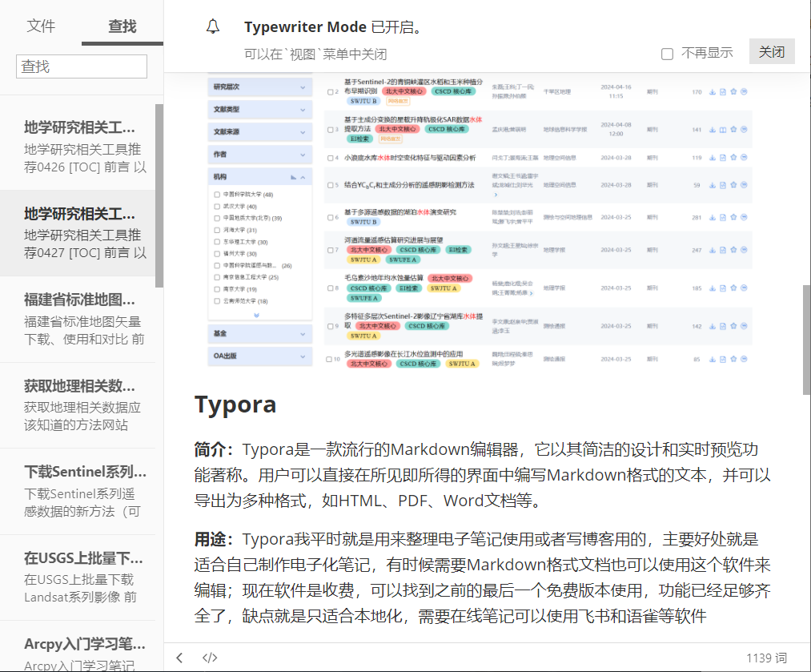Screen dimensions: 811x672
Task: Click the quote icon in row with 59
Action: 744,185
